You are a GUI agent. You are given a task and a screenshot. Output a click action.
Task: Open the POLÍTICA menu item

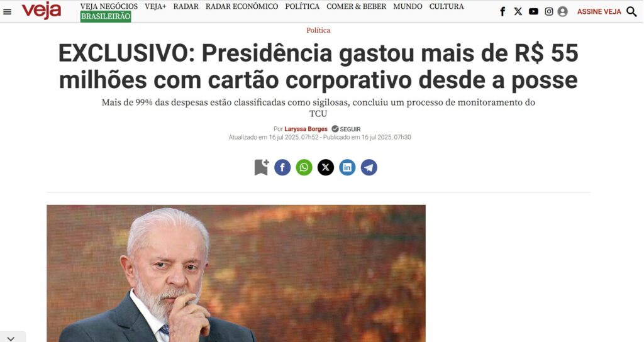[x=303, y=6]
